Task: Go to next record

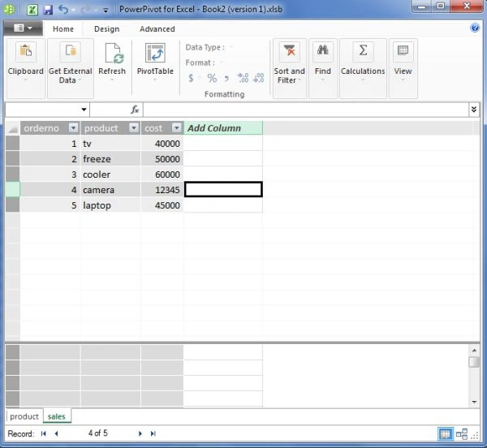Action: pos(140,433)
